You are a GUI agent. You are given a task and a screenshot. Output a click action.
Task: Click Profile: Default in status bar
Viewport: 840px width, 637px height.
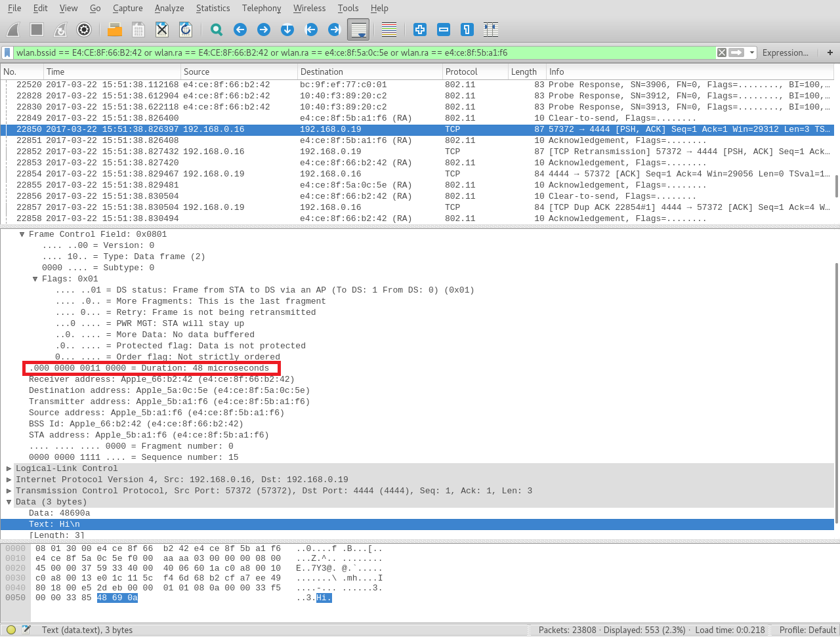pyautogui.click(x=807, y=630)
